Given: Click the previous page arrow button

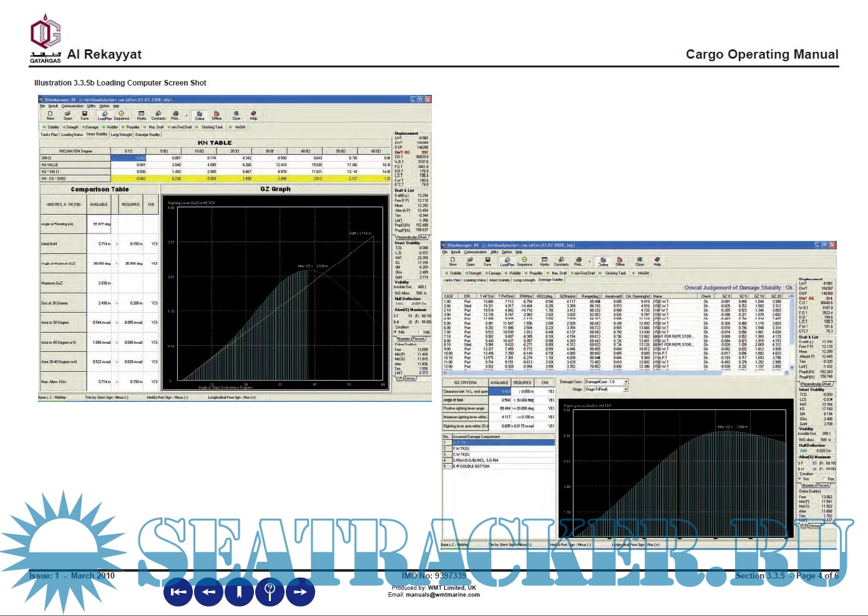Looking at the screenshot, I should coord(209,591).
